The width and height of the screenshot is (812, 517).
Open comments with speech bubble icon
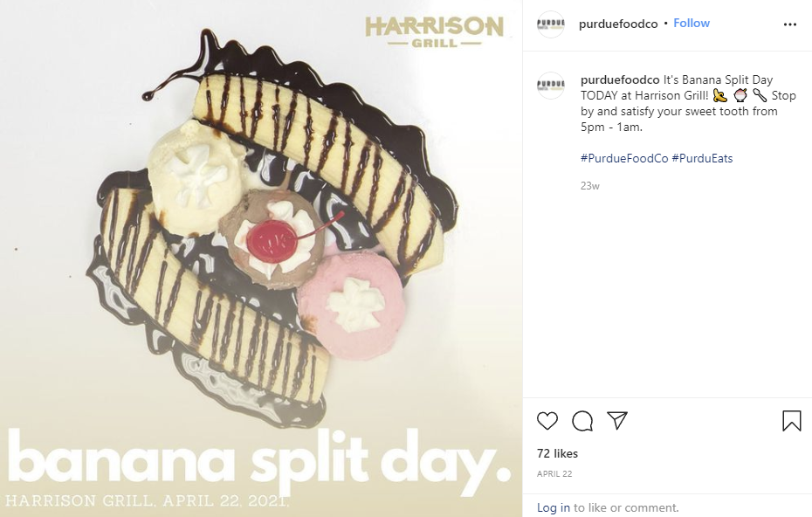pyautogui.click(x=582, y=421)
